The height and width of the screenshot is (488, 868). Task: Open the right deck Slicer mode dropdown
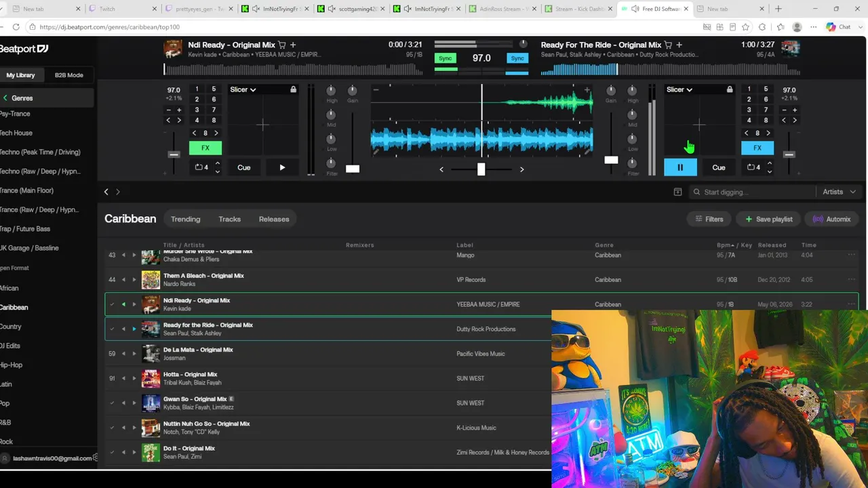point(679,89)
